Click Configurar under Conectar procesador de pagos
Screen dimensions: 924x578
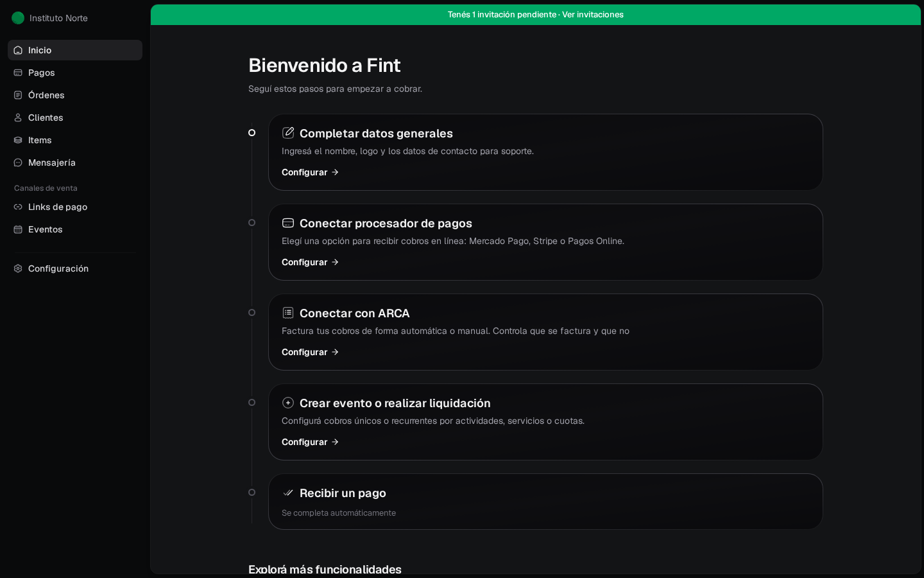coord(310,262)
